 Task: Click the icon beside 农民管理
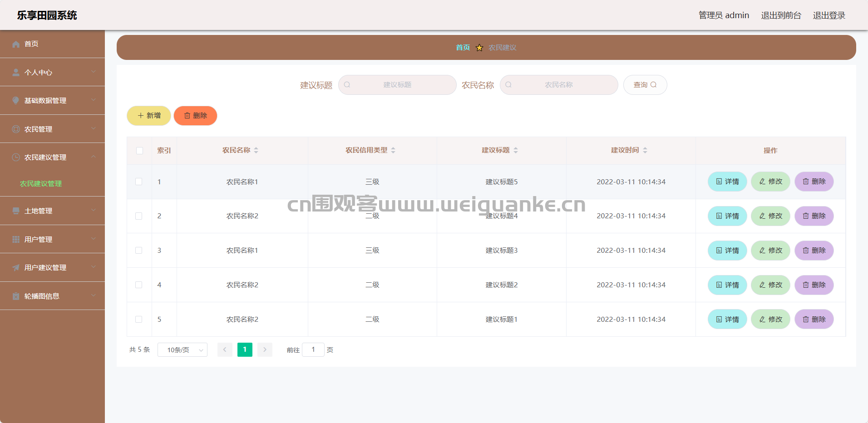(16, 129)
